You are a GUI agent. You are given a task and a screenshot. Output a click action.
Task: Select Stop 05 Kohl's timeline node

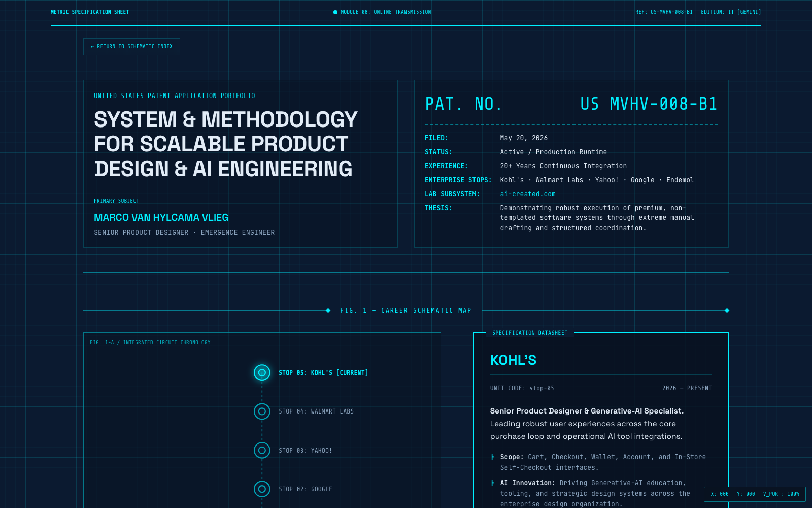tap(262, 373)
